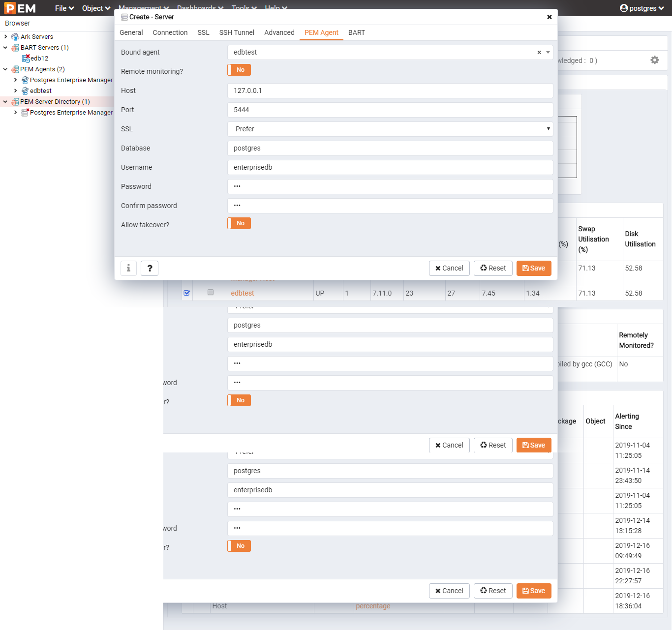Toggle the No switch above the middle Save button
The height and width of the screenshot is (630, 672).
click(239, 400)
